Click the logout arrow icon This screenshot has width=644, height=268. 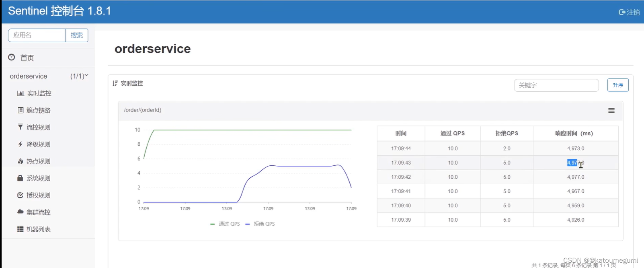tap(622, 12)
